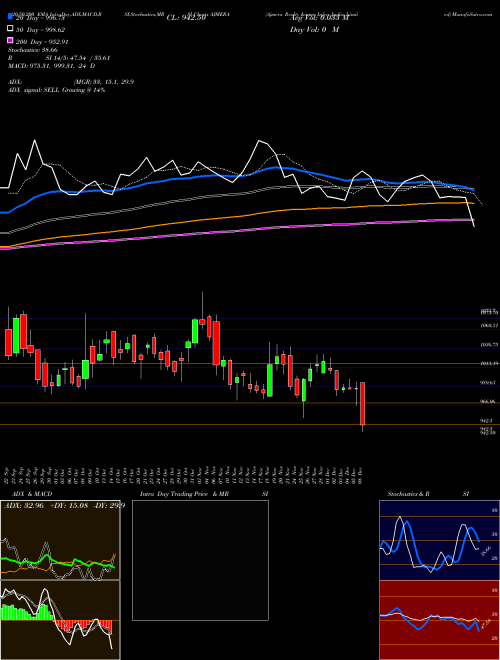
Task: Open the blue Stochastics mini chart
Action: 439,540
